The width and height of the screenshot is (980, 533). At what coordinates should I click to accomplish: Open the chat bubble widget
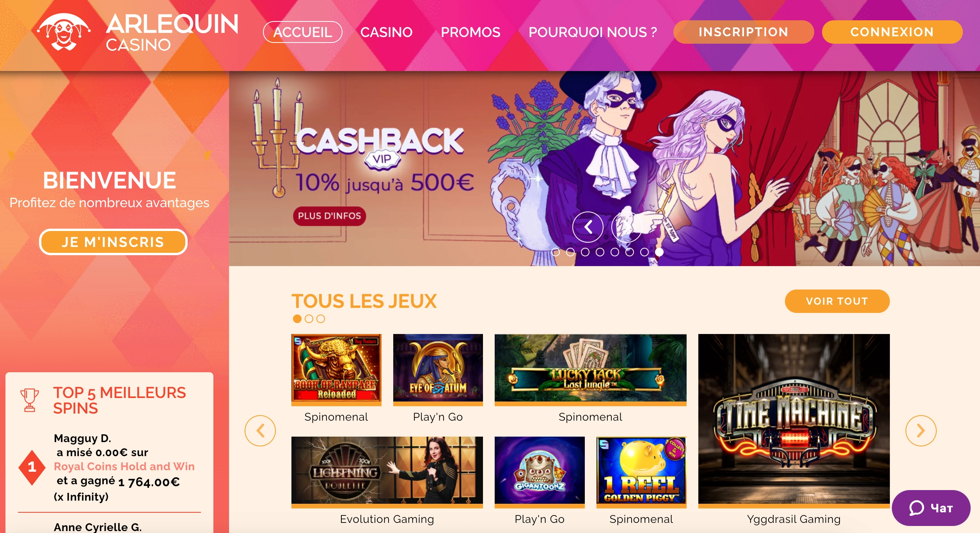931,508
